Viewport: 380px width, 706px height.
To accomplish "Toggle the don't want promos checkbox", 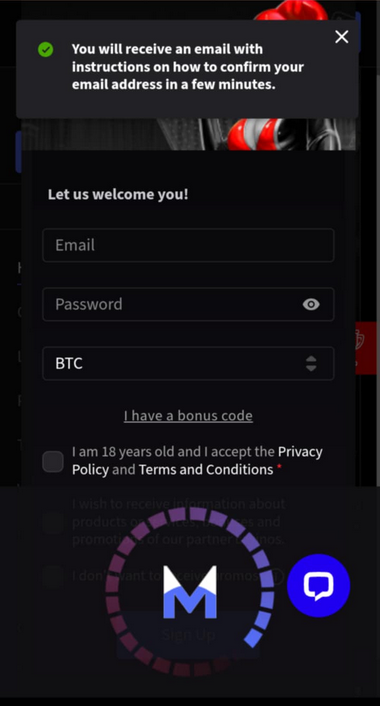I will [x=53, y=577].
